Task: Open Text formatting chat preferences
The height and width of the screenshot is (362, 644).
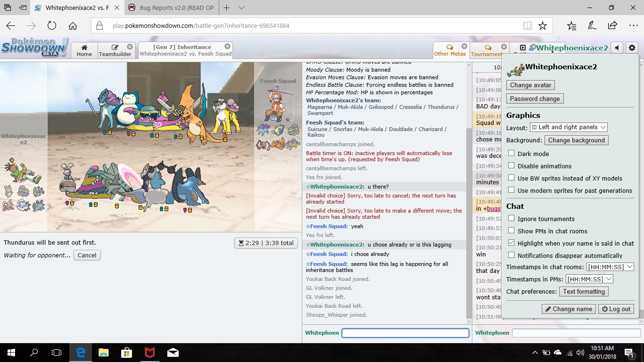Action: [584, 291]
